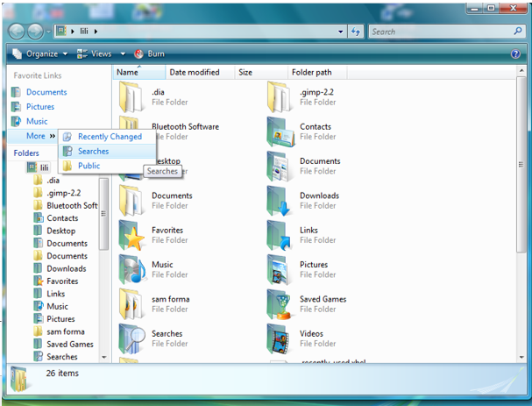
Task: Select Links in the Folders tree
Action: pyautogui.click(x=49, y=294)
